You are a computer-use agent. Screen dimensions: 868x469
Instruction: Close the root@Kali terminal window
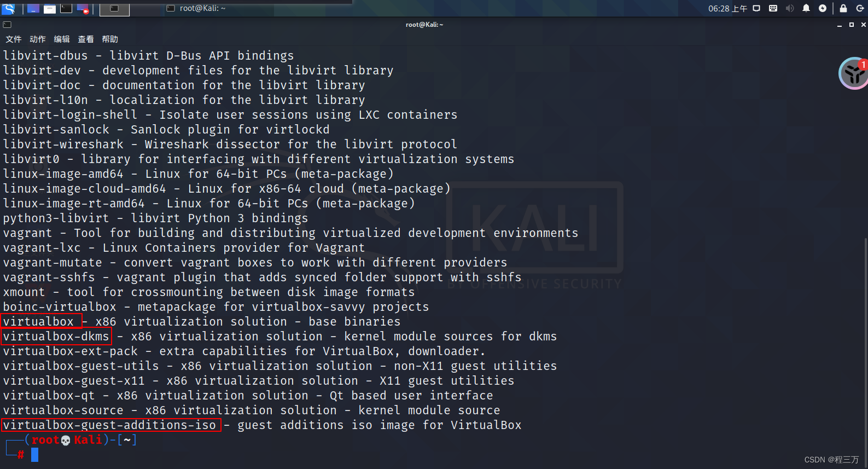coord(863,25)
